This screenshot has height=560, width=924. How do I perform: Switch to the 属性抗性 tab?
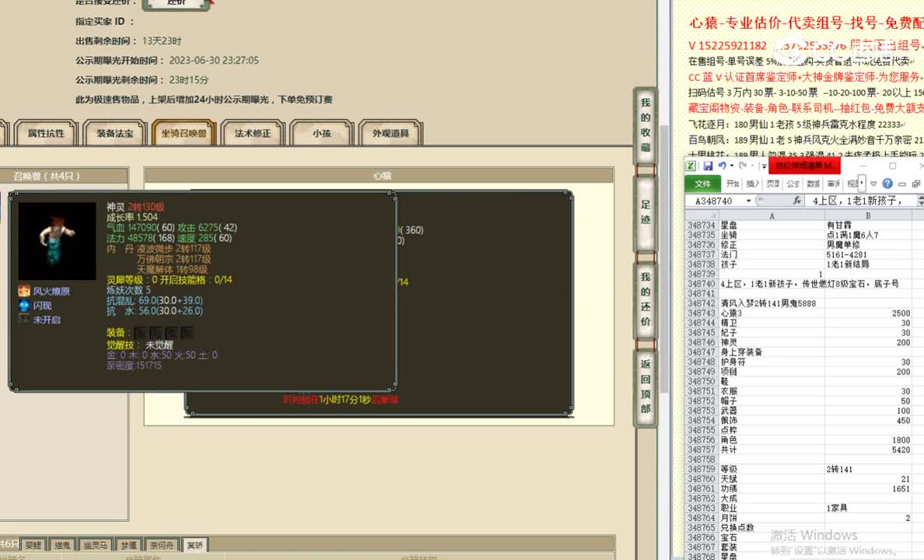click(x=46, y=134)
